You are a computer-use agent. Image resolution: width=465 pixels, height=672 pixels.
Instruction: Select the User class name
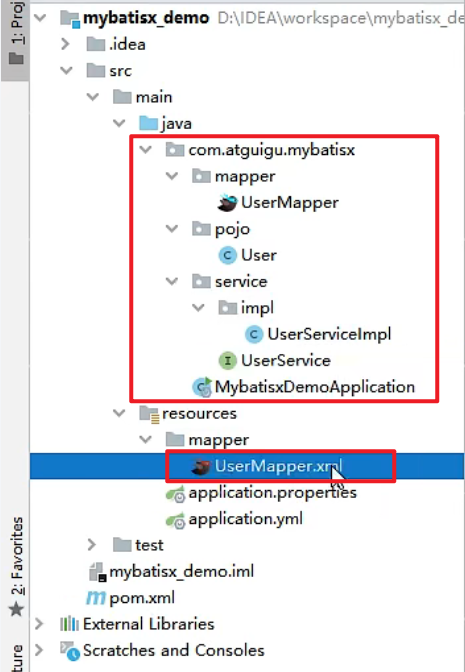coord(259,255)
